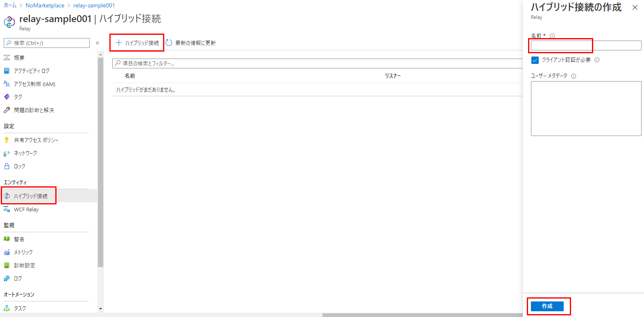The width and height of the screenshot is (644, 317).
Task: Go to ホーム breadcrumb link
Action: pos(10,5)
